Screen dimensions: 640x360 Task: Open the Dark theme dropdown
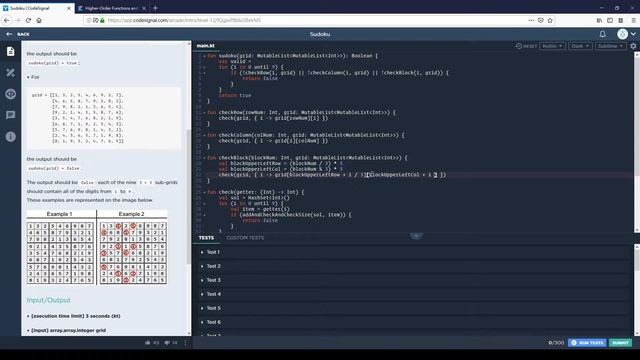580,46
